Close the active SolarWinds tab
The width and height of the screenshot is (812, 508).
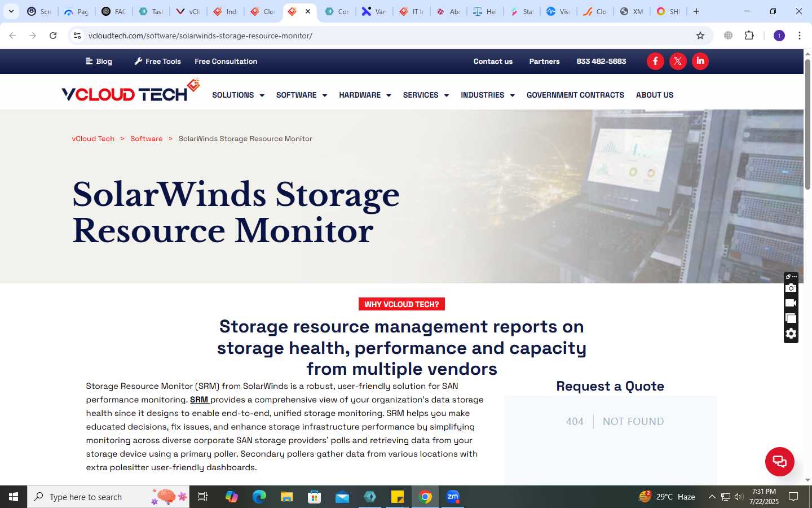point(308,11)
